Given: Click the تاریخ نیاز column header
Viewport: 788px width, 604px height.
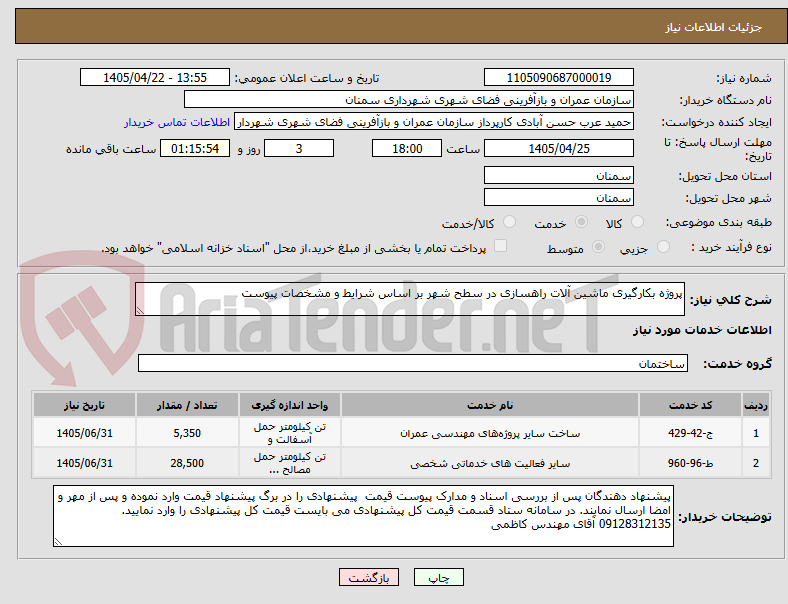Looking at the screenshot, I should pos(84,405).
